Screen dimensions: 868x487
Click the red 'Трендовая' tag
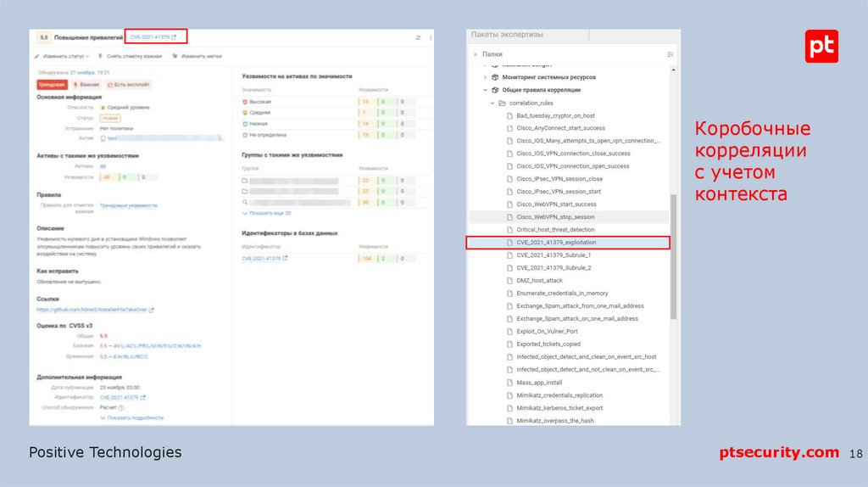[x=52, y=85]
